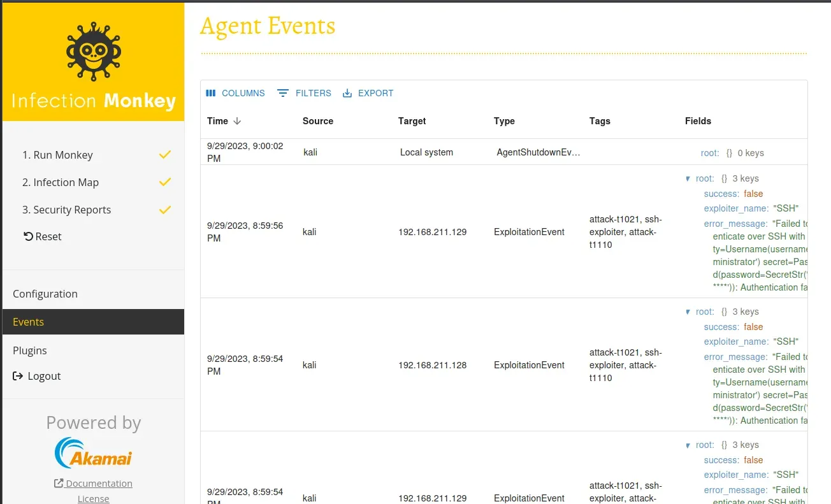Click the Logout arrow icon
The width and height of the screenshot is (831, 504).
17,376
